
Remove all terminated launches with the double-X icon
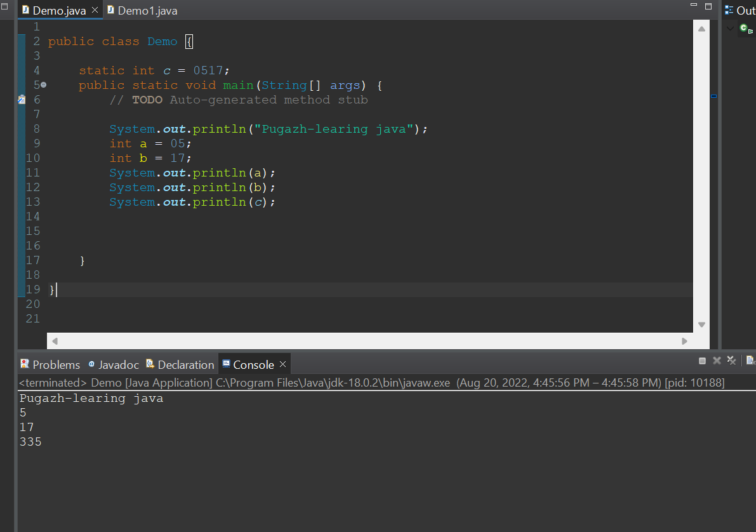731,361
